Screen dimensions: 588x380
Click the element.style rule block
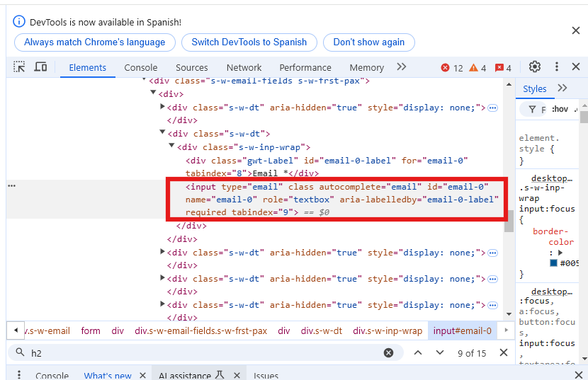tap(548, 149)
